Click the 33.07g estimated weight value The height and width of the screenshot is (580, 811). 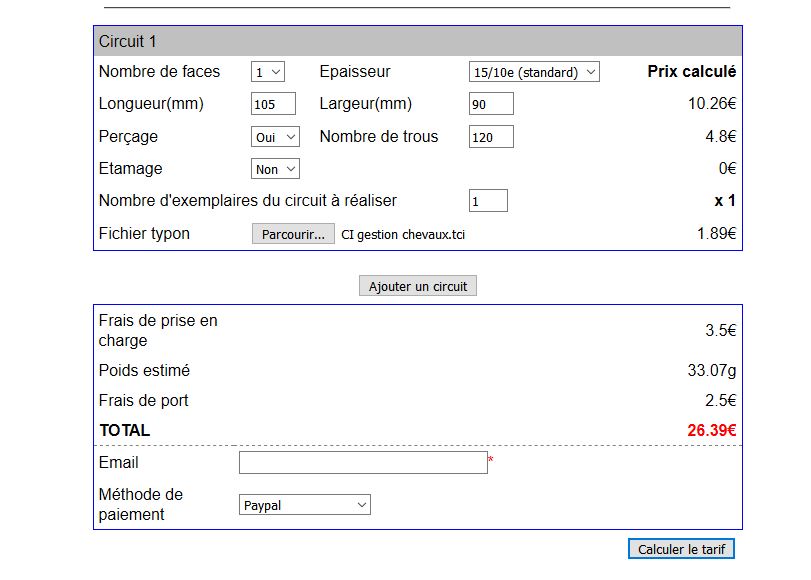(711, 371)
